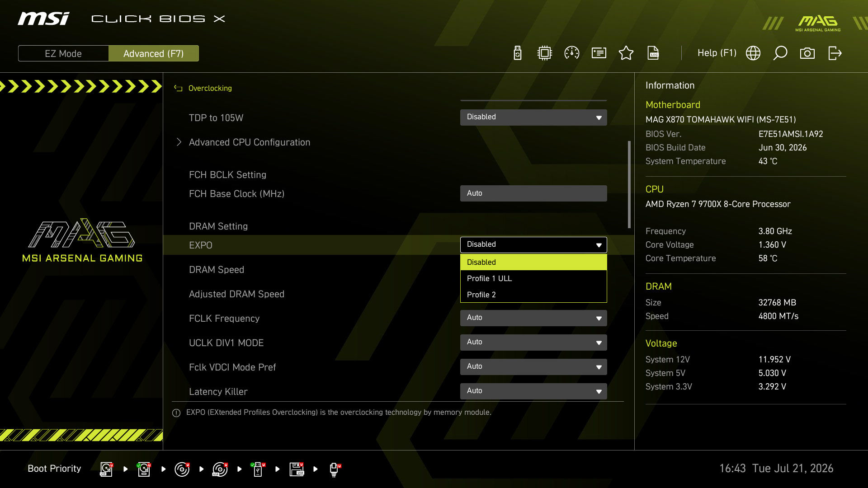868x488 pixels.
Task: Select the DRAM Speed row label
Action: coord(217,270)
